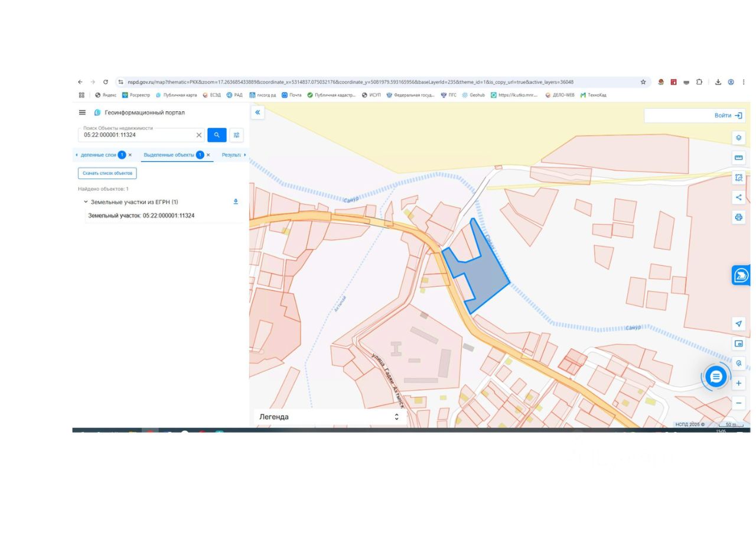Open the РАД bookmark

[234, 95]
